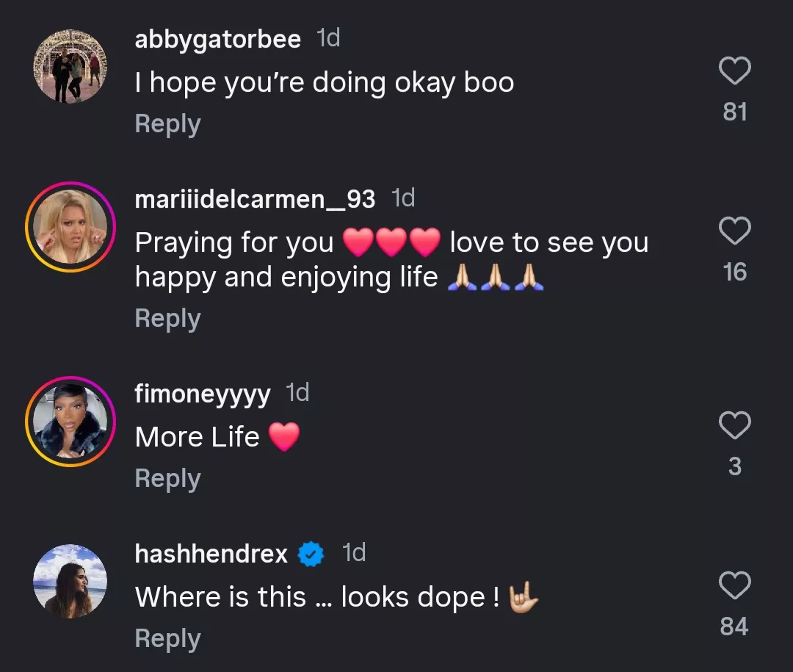Open abbygatorbee's profile picture
793x672 pixels.
pyautogui.click(x=70, y=65)
